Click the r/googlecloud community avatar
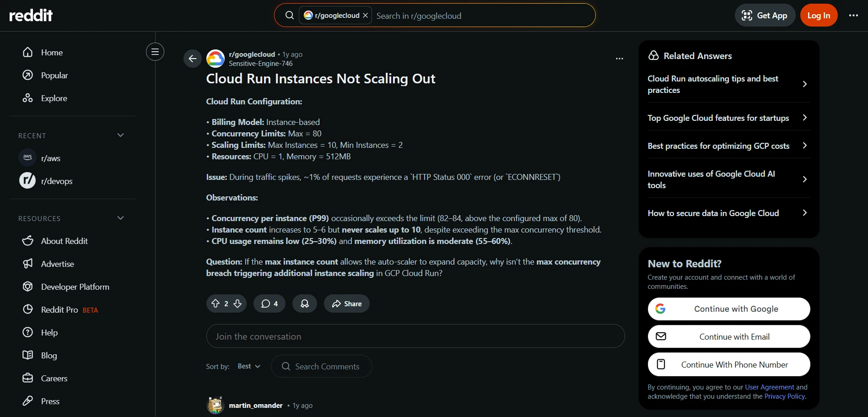 coord(216,59)
